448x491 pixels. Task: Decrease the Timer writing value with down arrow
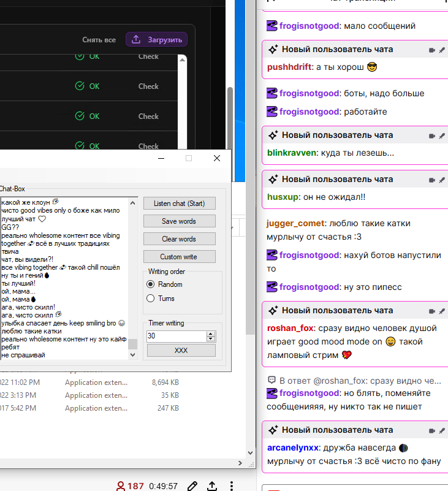(211, 339)
